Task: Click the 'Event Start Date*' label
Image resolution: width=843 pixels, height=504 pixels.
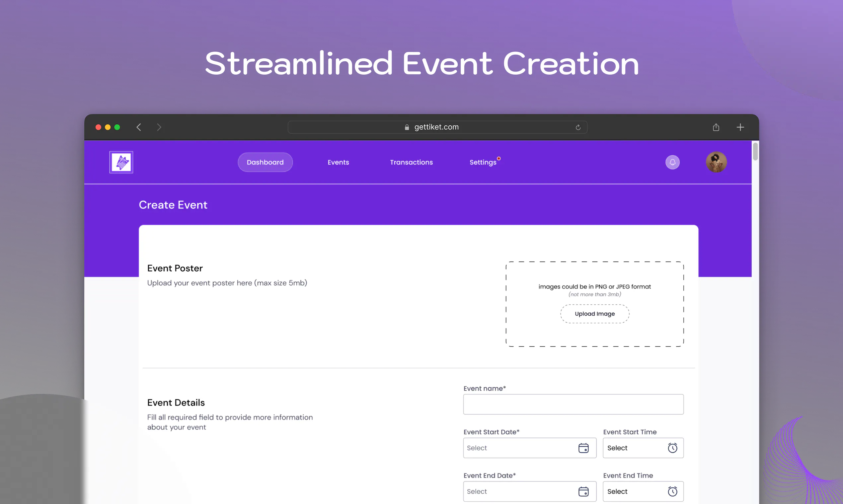Action: tap(491, 432)
